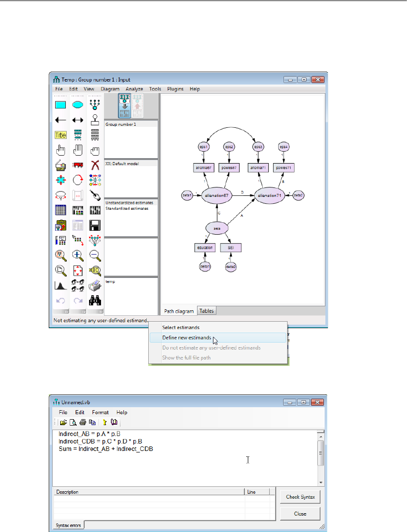The width and height of the screenshot is (407, 532).
Task: Save the path diagram with floppy disk icon
Action: tap(95, 225)
